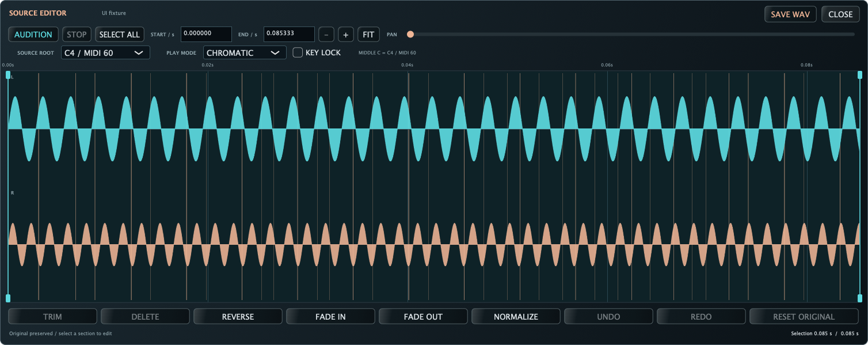868x345 pixels.
Task: Click the TRIM button
Action: click(x=52, y=316)
